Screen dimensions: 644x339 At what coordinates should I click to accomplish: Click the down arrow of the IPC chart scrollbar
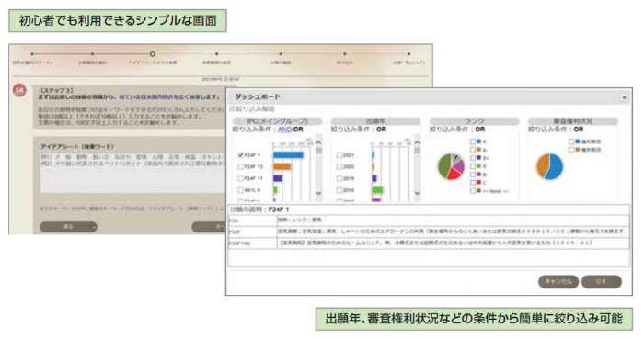pos(318,193)
